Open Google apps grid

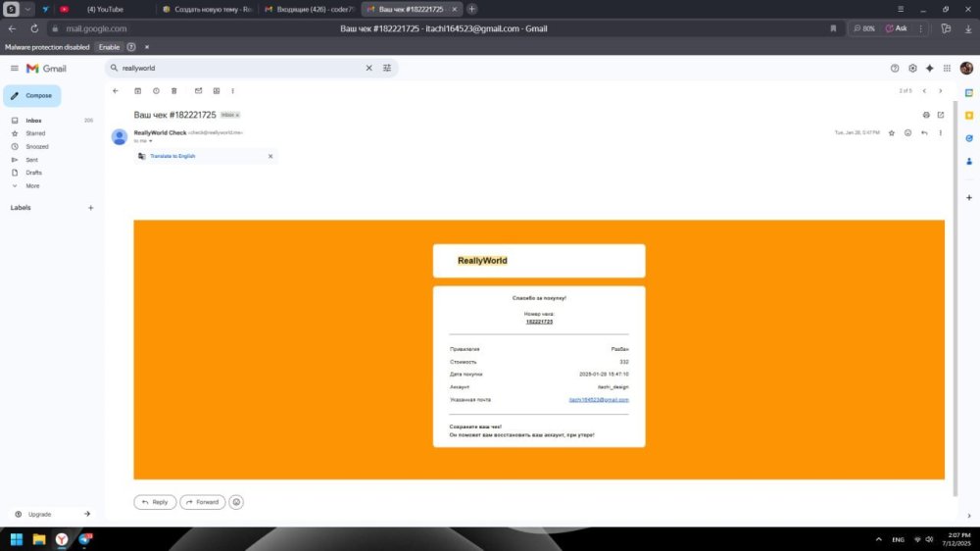[x=947, y=69]
